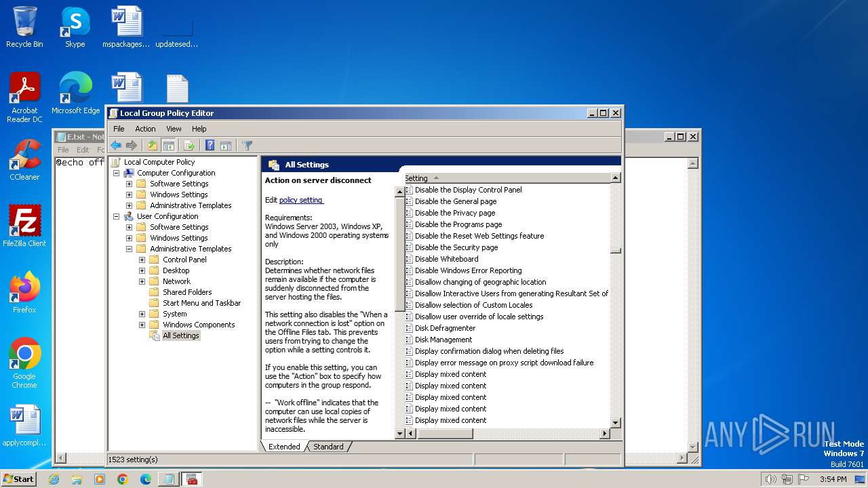Click settings list scrollbar up arrow
The image size is (868, 488).
(616, 178)
